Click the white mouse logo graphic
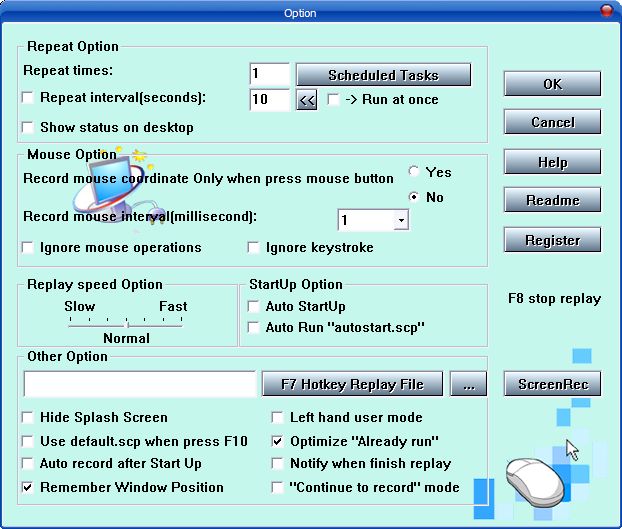The height and width of the screenshot is (529, 622). point(536,482)
